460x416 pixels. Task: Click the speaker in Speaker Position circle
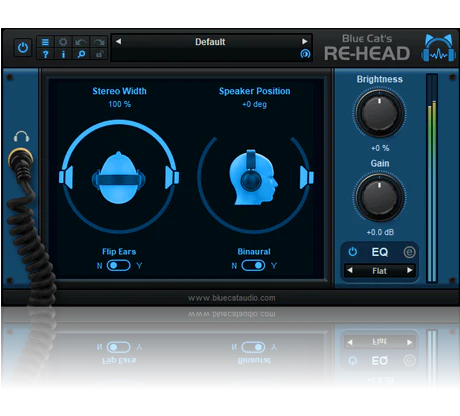point(307,177)
